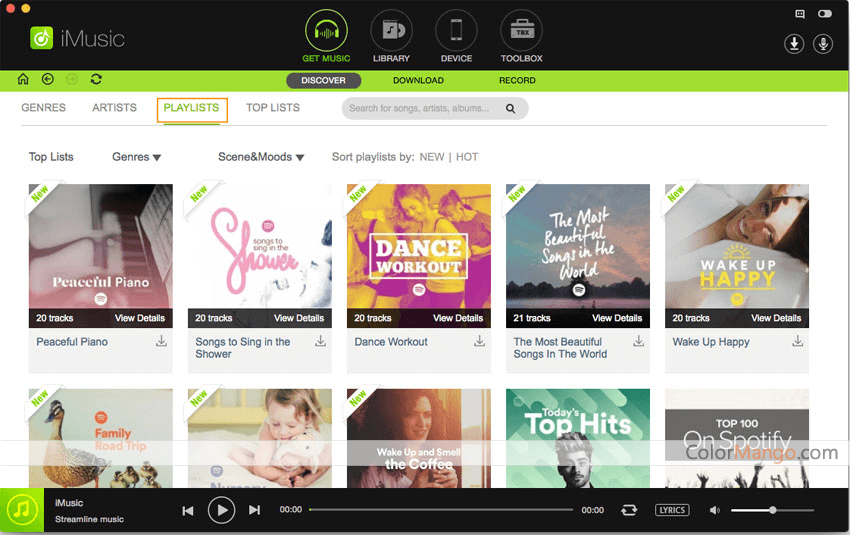This screenshot has height=535, width=850.
Task: Open the Family Road Trip cover
Action: 101,438
